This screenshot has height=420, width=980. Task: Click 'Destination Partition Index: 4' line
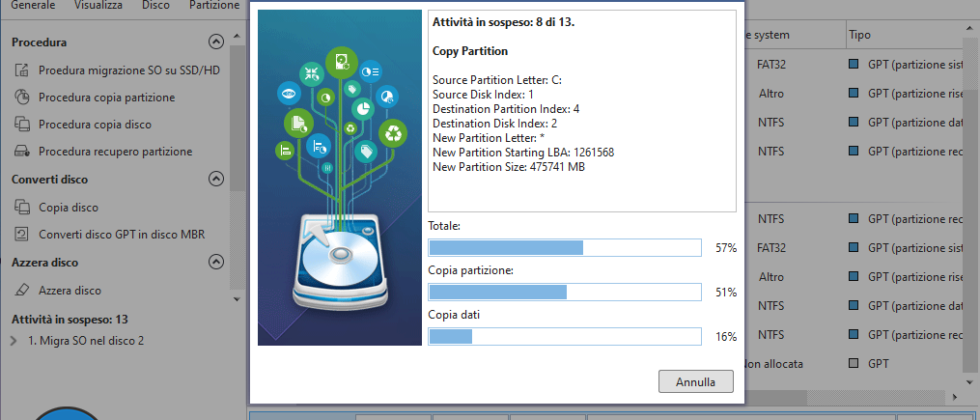point(506,109)
